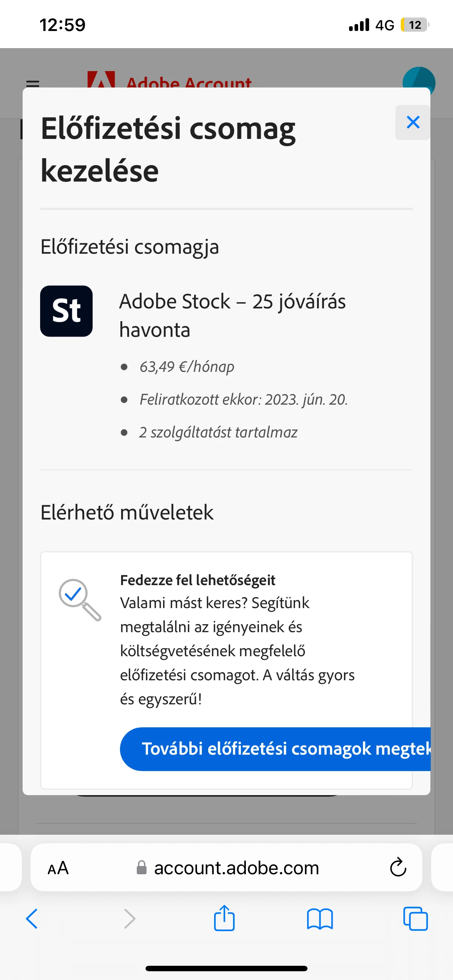Tap the Adobe Stock St icon
453x980 pixels.
coord(66,311)
